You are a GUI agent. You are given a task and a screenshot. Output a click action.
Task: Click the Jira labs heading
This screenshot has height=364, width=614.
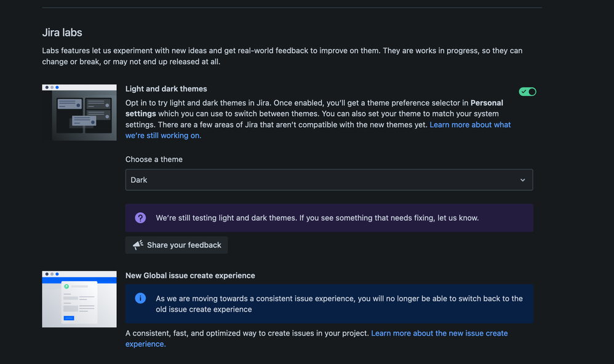point(62,33)
